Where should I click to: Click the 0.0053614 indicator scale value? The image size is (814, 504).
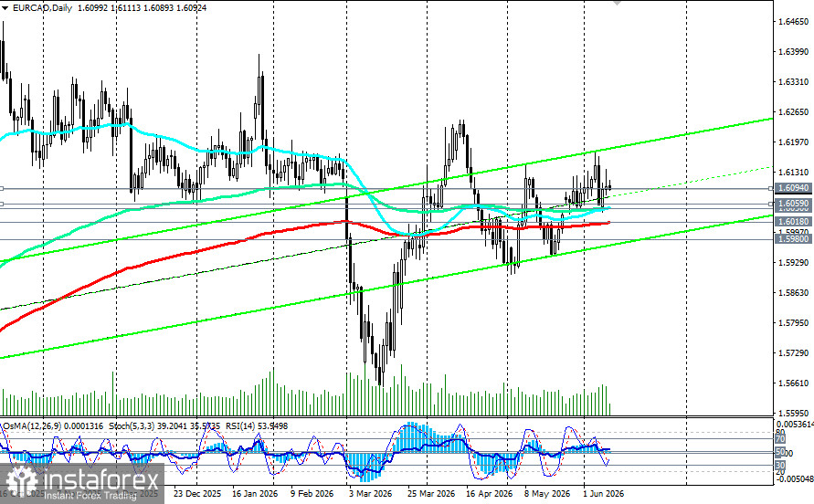coord(795,424)
